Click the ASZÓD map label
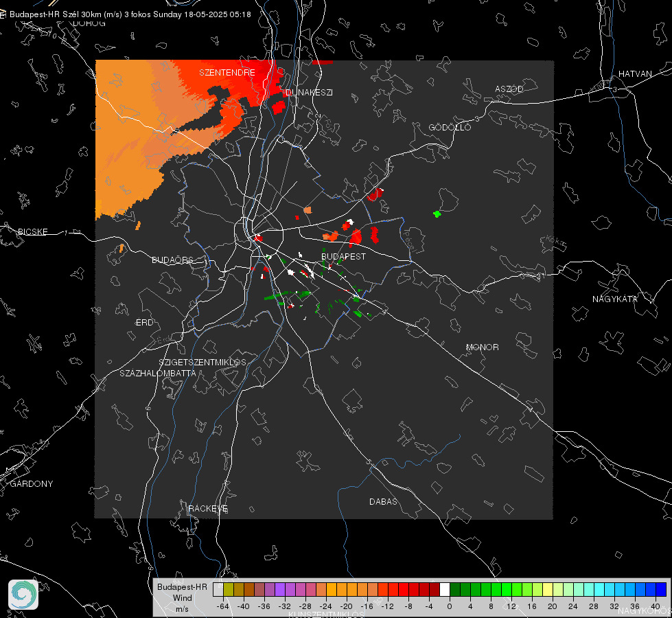This screenshot has height=618, width=672. (509, 89)
